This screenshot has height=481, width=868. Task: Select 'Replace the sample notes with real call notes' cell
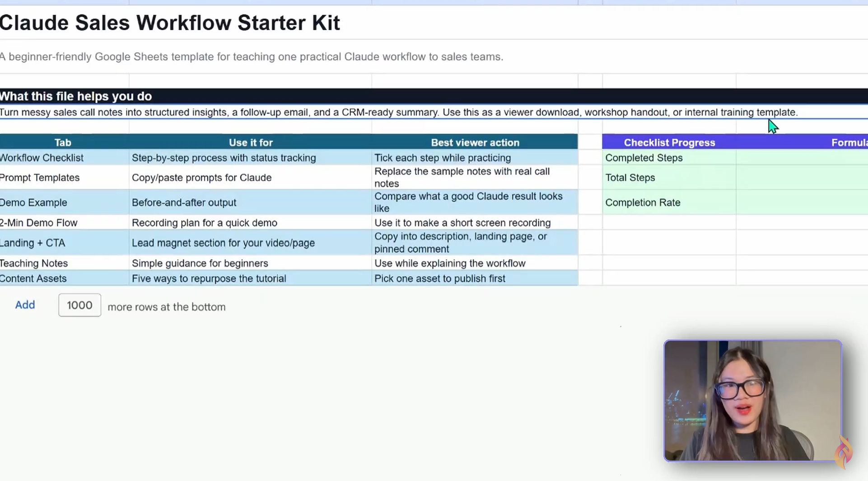(x=475, y=178)
